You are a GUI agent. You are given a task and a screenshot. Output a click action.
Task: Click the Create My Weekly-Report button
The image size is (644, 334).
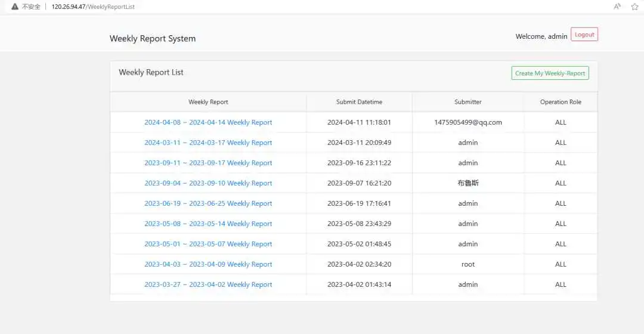[x=550, y=73]
